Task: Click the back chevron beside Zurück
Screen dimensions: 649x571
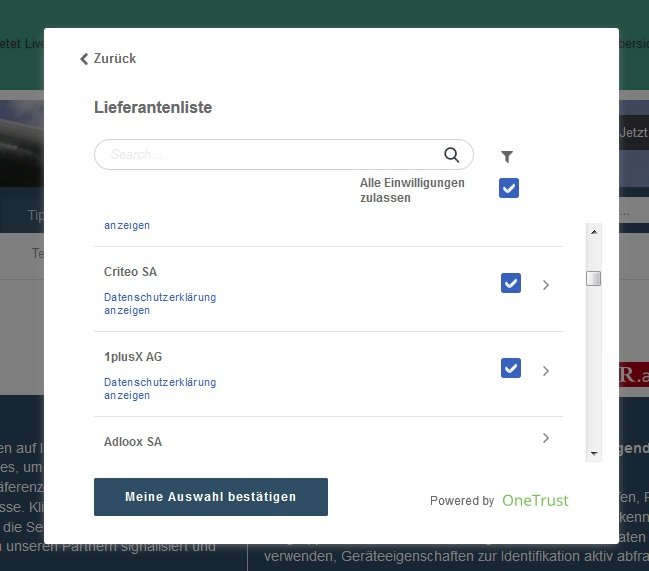Action: tap(84, 59)
